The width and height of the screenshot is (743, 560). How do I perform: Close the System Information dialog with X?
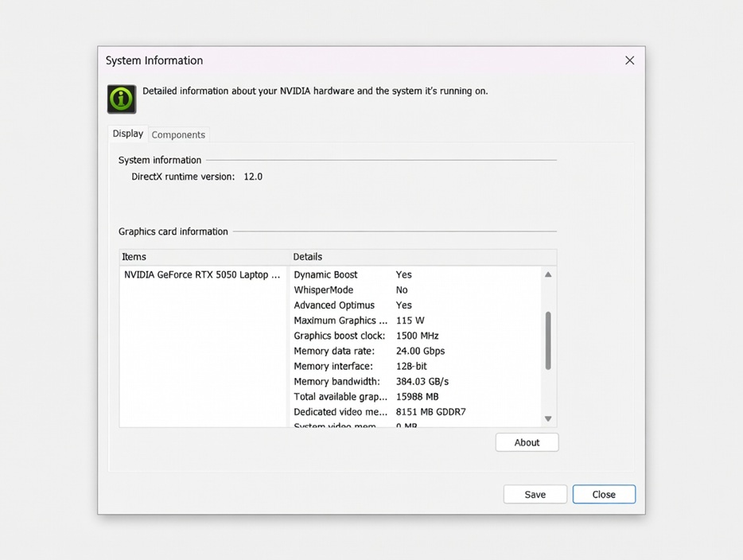click(x=629, y=60)
